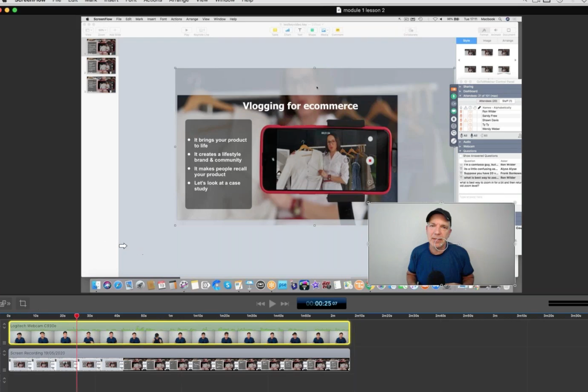The width and height of the screenshot is (588, 392).
Task: Click the next styles arrow in Style panel
Action: coord(515,60)
